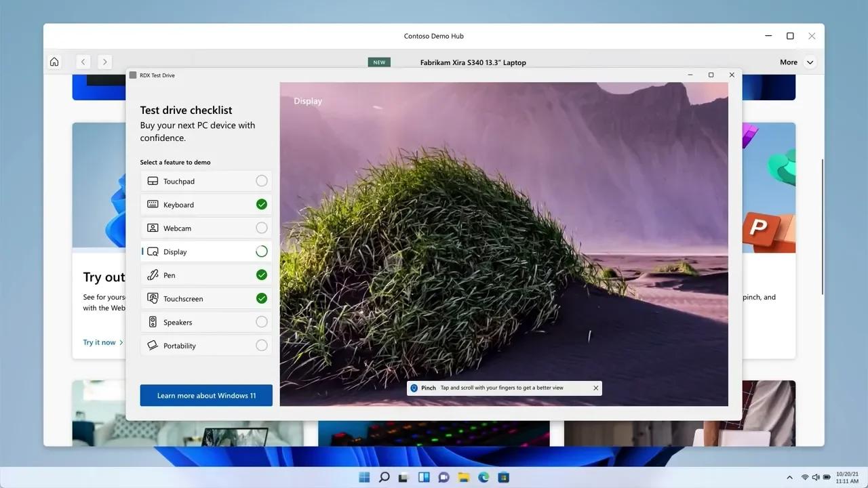Open Teams Chat from the taskbar
The width and height of the screenshot is (868, 488).
pyautogui.click(x=443, y=477)
